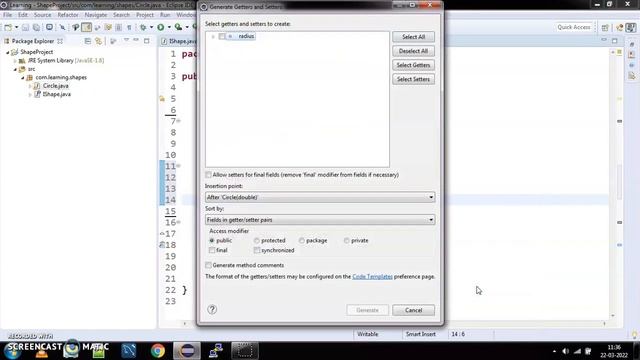The width and height of the screenshot is (640, 360).
Task: Click the Java perspective icon at top right
Action: coord(631,27)
